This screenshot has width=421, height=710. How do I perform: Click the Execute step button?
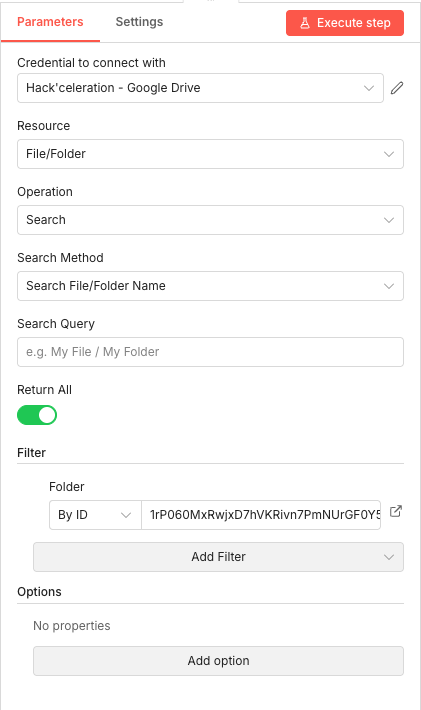click(x=345, y=23)
